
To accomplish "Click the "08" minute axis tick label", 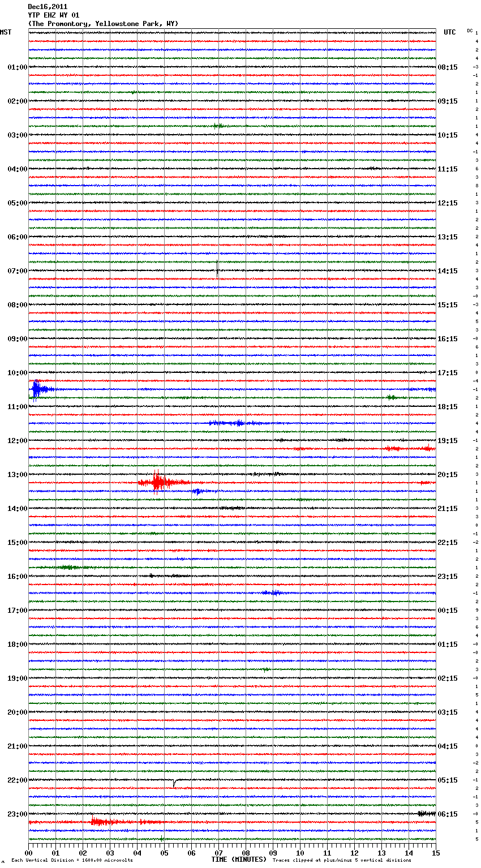I will [246, 853].
